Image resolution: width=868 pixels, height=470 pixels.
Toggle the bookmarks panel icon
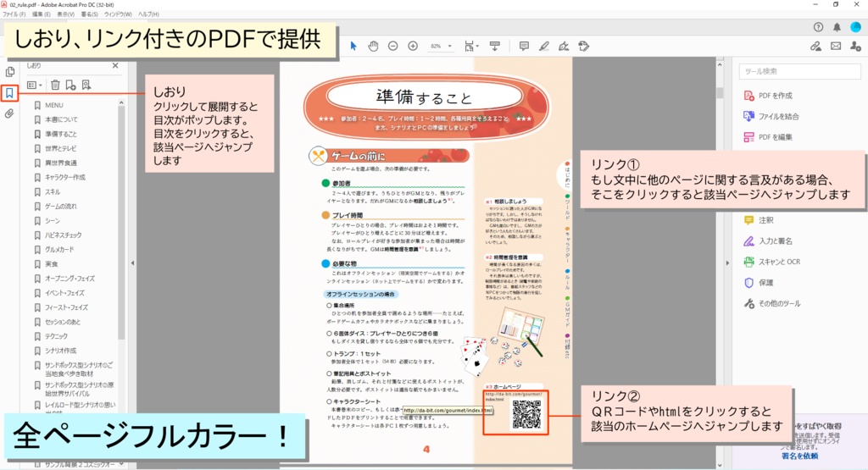pyautogui.click(x=9, y=93)
